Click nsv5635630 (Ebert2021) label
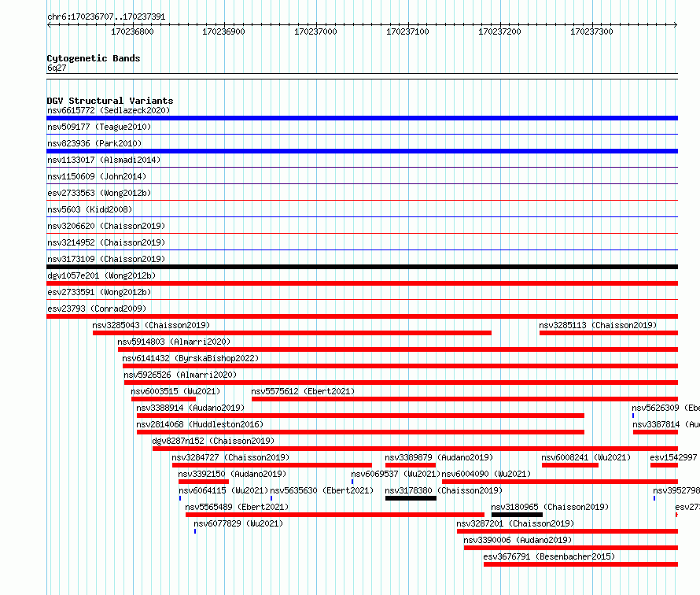Viewport: 700px width, 595px height. 322,490
